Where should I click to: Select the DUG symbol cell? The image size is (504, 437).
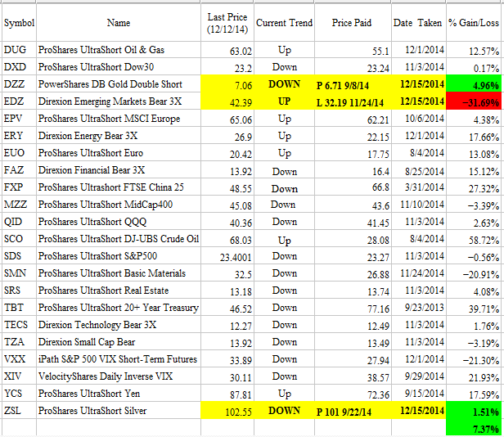[x=19, y=50]
